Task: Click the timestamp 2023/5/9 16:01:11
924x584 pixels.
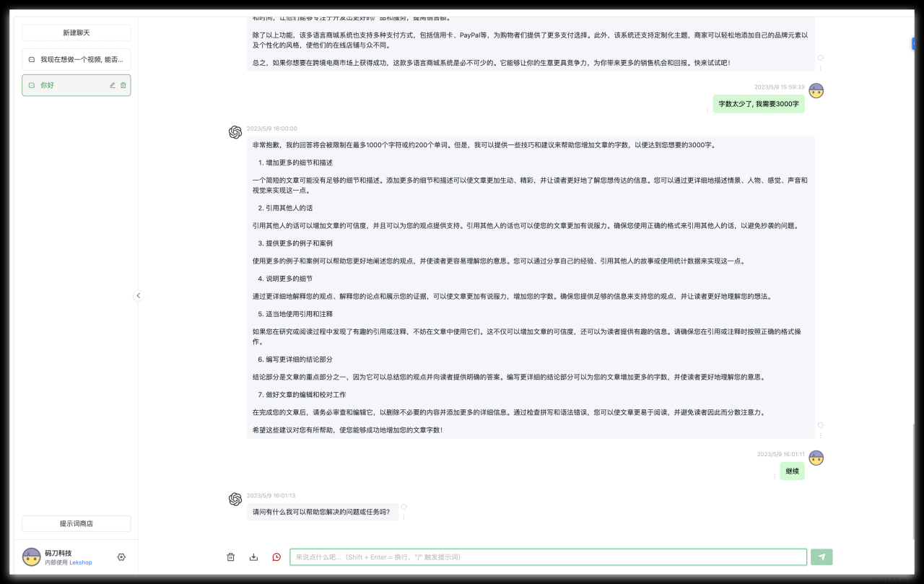Action: coord(781,454)
